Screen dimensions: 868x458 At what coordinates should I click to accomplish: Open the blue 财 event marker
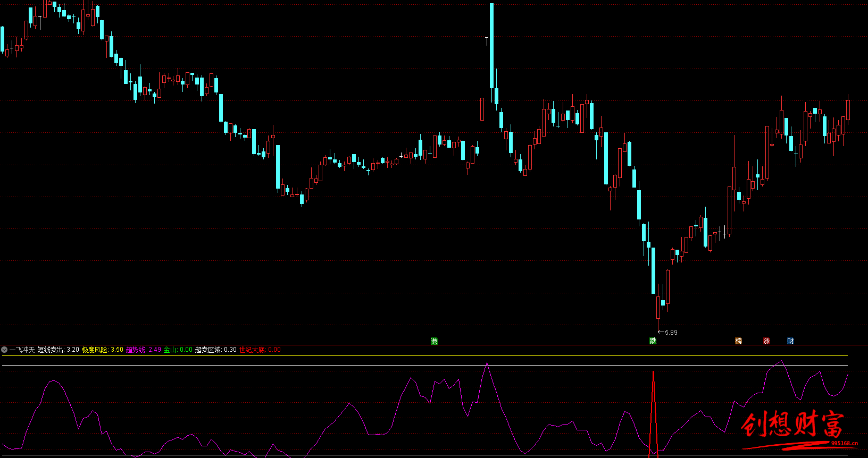790,341
